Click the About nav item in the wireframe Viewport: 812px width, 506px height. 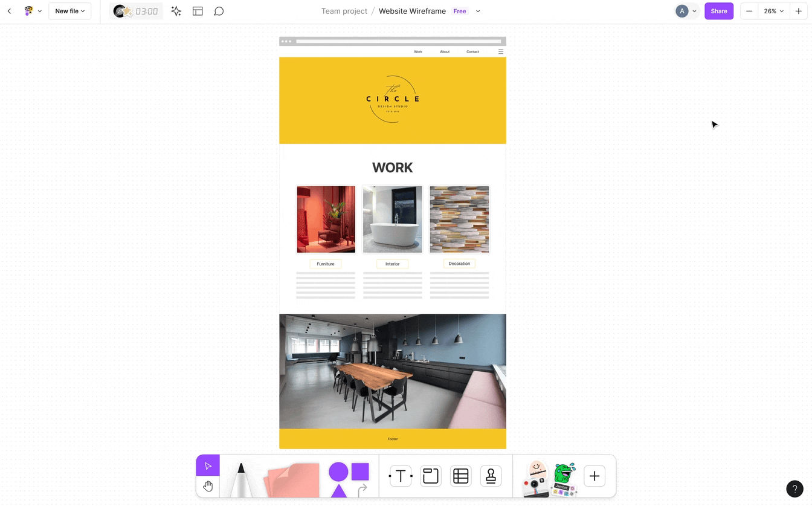[445, 52]
